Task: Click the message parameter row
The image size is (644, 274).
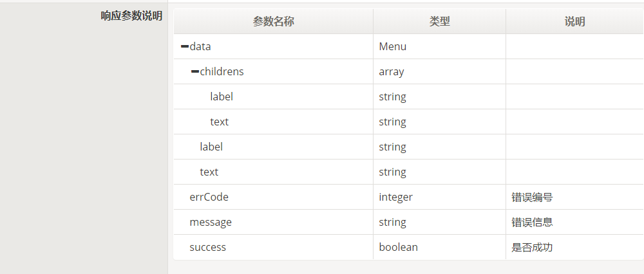Action: (409, 222)
